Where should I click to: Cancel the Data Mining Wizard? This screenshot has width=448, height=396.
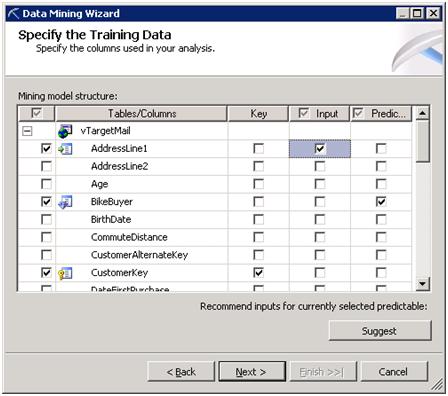(x=394, y=372)
